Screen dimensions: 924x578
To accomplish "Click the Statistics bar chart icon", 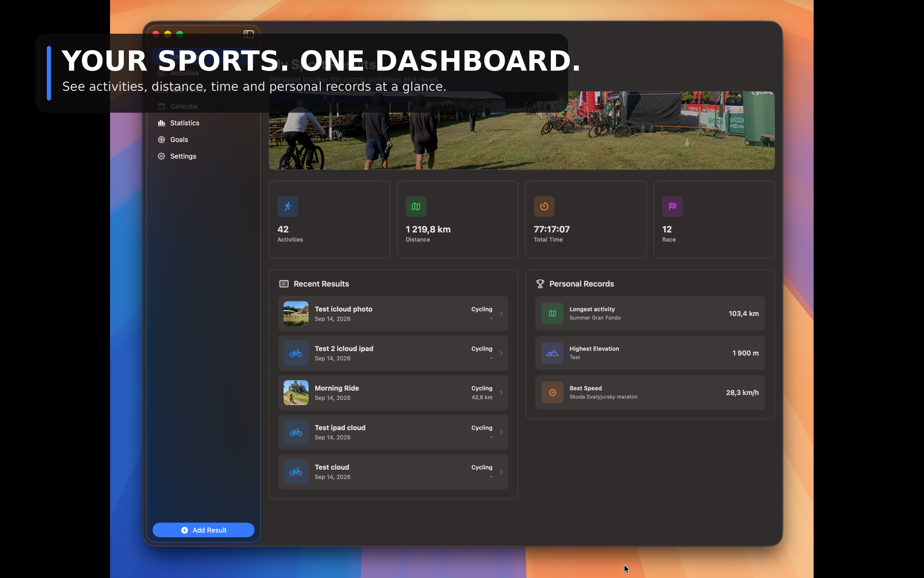I will coord(161,123).
